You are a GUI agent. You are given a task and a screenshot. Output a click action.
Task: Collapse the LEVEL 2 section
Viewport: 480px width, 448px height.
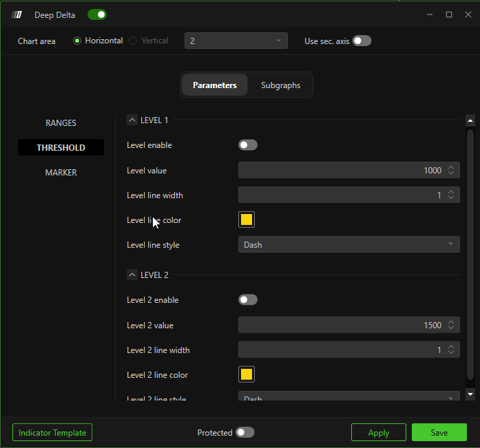(132, 275)
